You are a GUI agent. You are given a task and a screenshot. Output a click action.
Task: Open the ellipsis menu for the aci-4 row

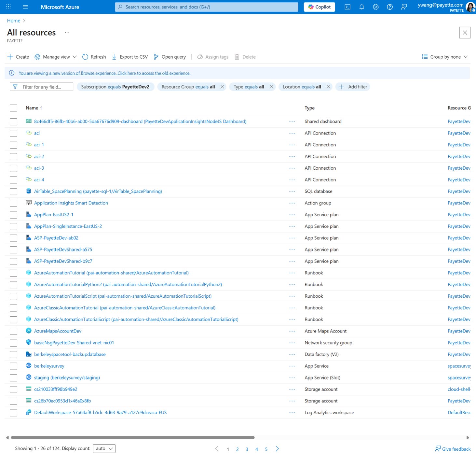[x=292, y=180]
